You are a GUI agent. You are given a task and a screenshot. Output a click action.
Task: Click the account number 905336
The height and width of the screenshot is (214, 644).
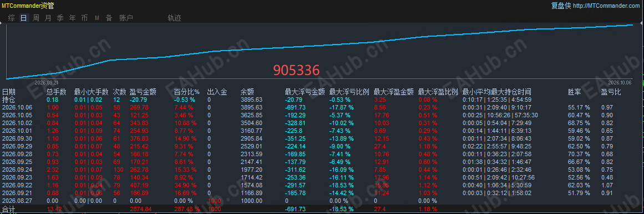coord(296,71)
